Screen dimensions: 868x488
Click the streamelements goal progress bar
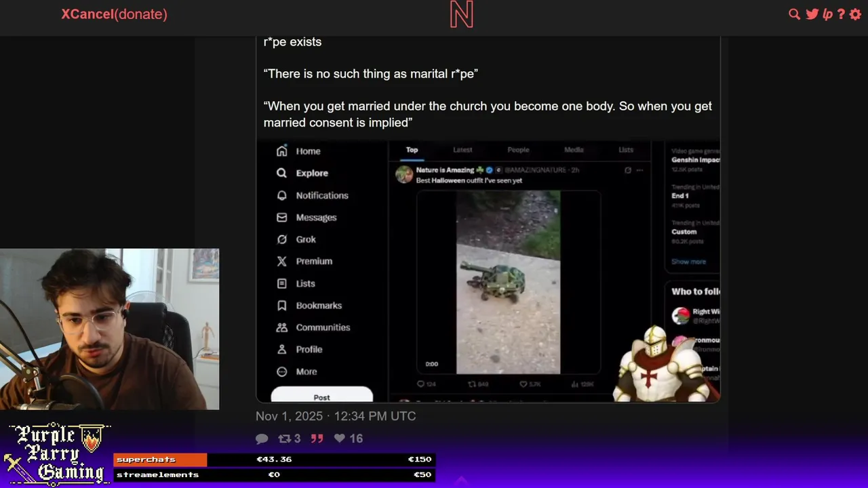(x=274, y=474)
